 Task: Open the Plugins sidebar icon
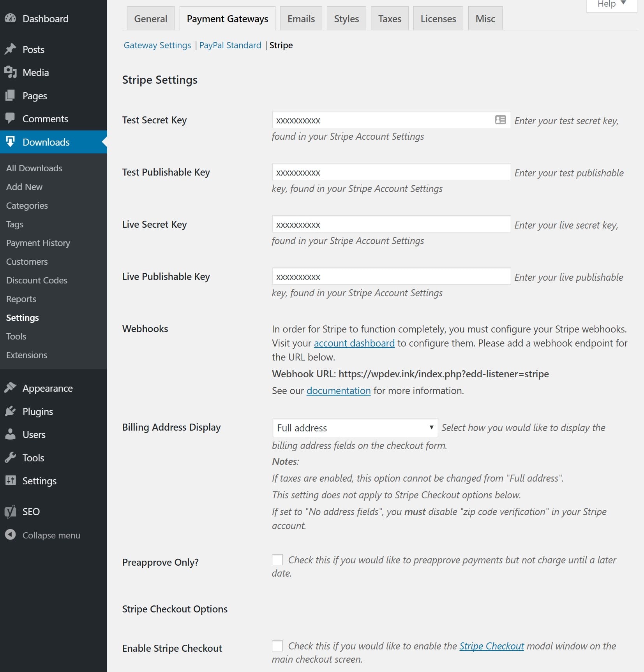[11, 411]
